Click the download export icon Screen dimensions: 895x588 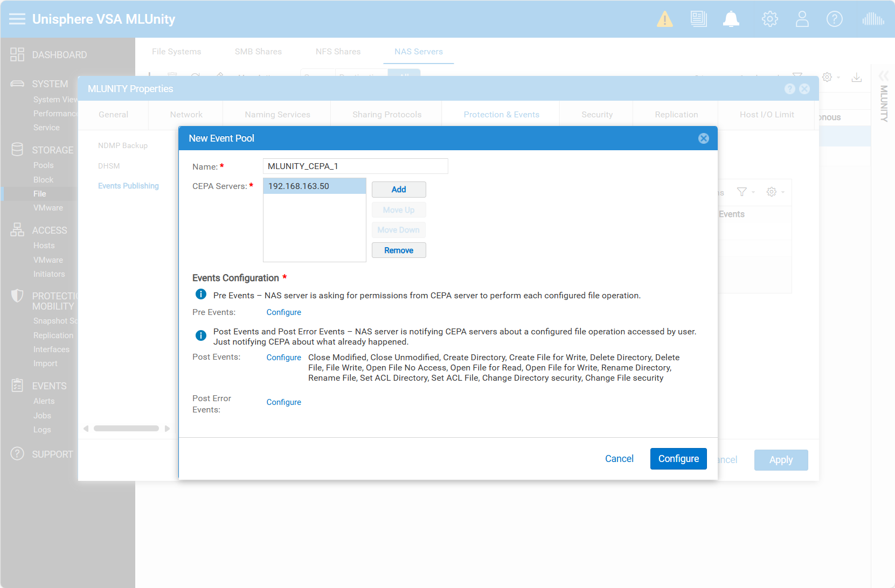(x=856, y=78)
